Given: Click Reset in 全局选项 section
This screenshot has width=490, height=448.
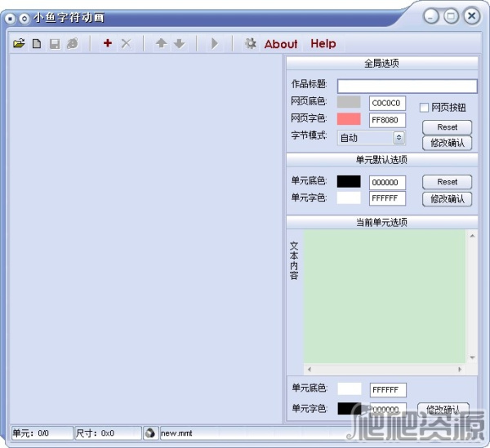Looking at the screenshot, I should 448,127.
